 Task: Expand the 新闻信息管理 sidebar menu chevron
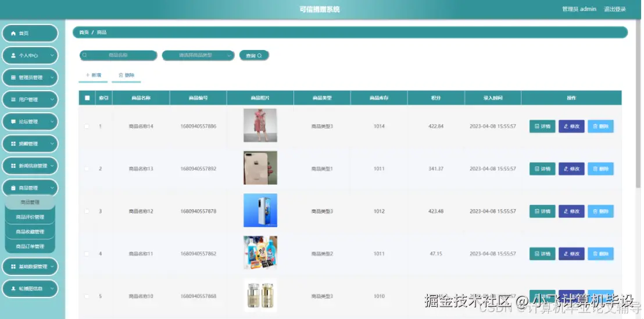[x=52, y=166]
